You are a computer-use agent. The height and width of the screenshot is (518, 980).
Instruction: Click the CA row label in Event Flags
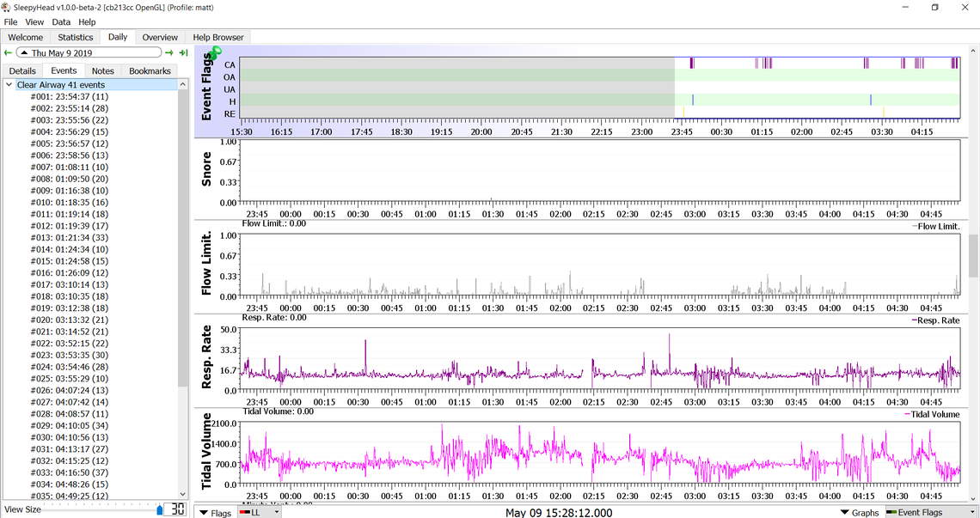click(230, 64)
